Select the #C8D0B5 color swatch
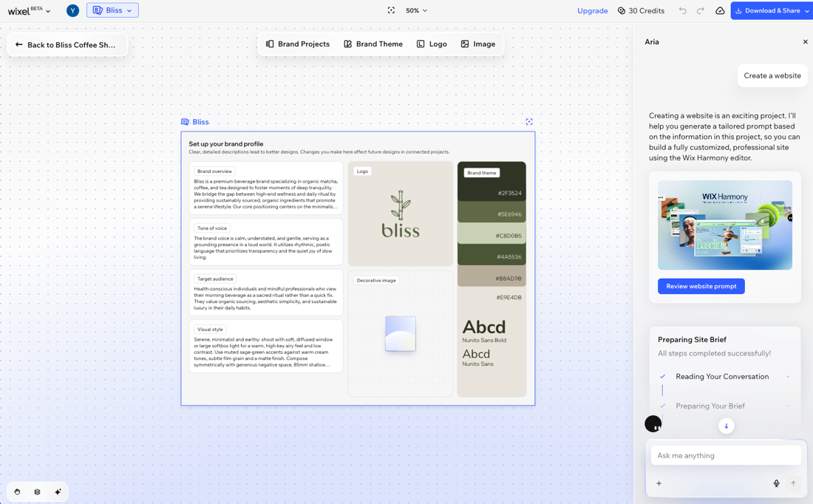The width and height of the screenshot is (813, 504). click(x=491, y=234)
